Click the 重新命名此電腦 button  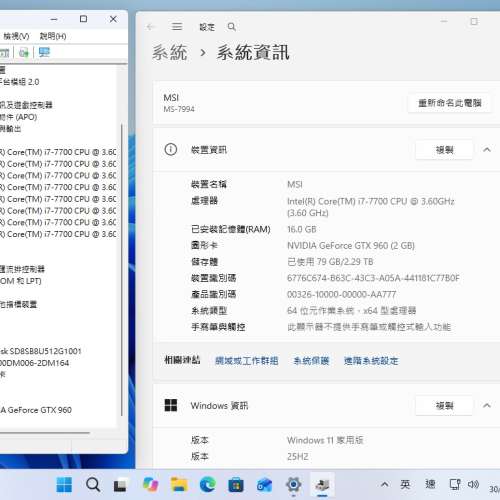(450, 103)
